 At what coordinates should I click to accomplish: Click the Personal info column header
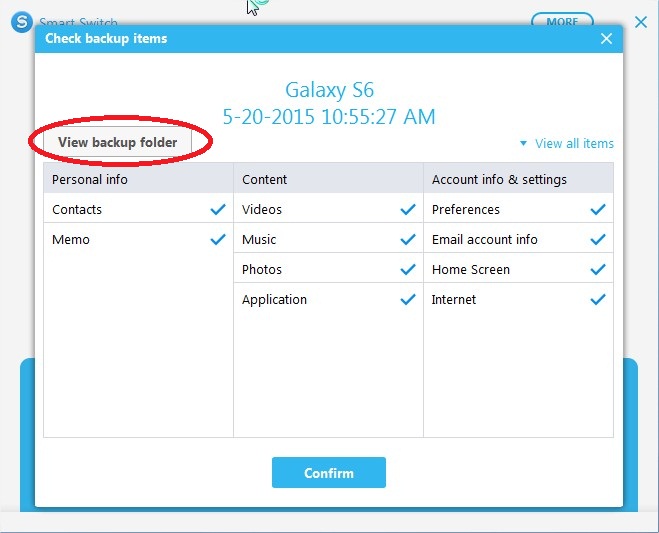click(138, 179)
